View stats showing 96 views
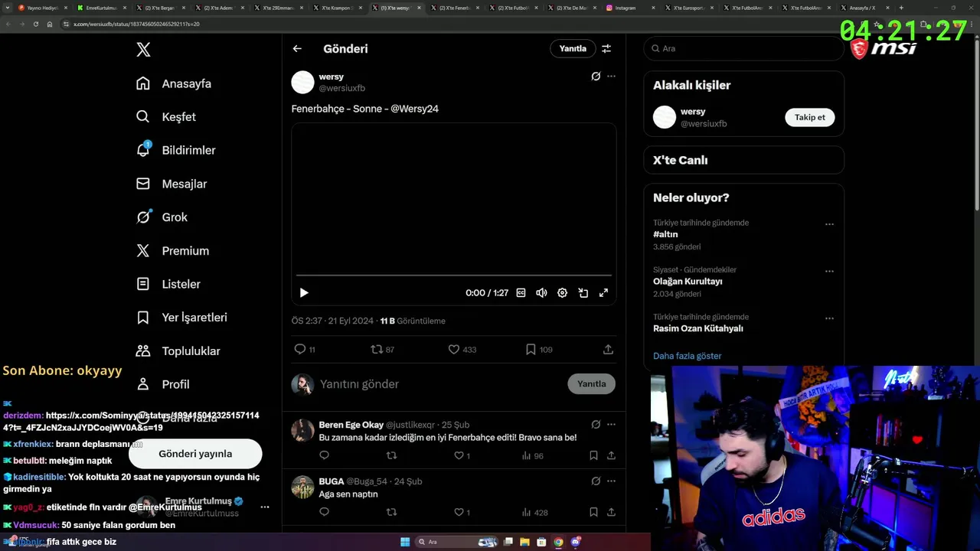The height and width of the screenshot is (551, 980). tap(532, 455)
